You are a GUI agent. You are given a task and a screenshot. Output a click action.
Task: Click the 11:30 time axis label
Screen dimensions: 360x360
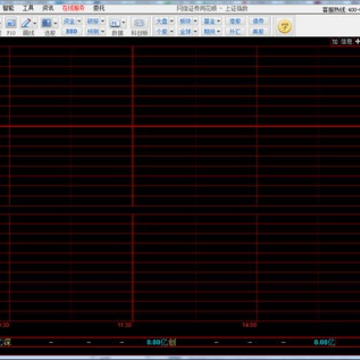(125, 325)
